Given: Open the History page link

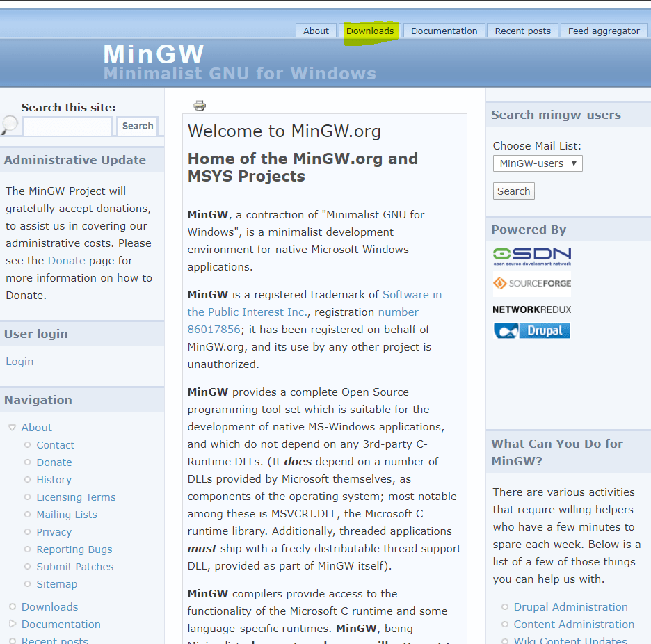Looking at the screenshot, I should pyautogui.click(x=54, y=480).
